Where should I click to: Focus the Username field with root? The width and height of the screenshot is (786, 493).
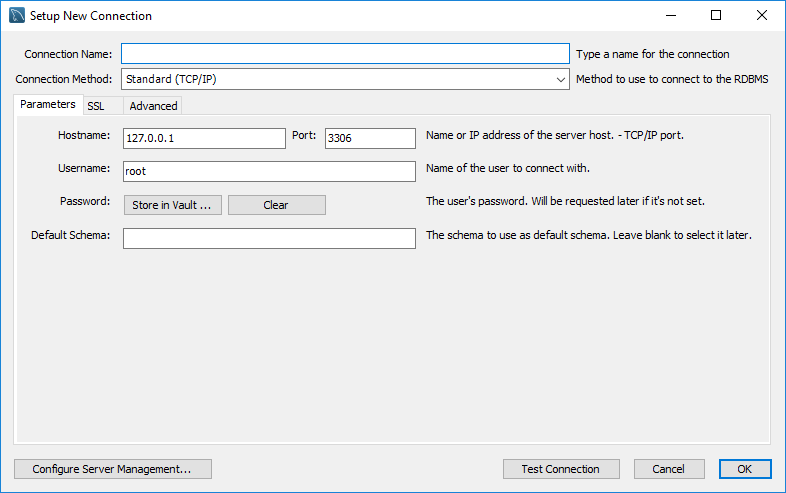click(x=269, y=172)
